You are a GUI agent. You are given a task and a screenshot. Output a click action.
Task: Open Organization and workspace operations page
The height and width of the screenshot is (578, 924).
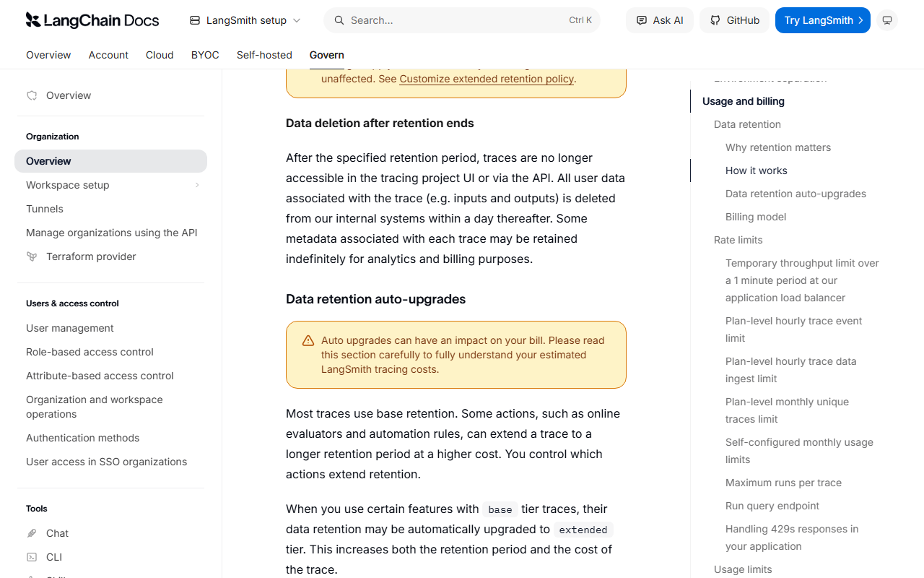click(95, 407)
